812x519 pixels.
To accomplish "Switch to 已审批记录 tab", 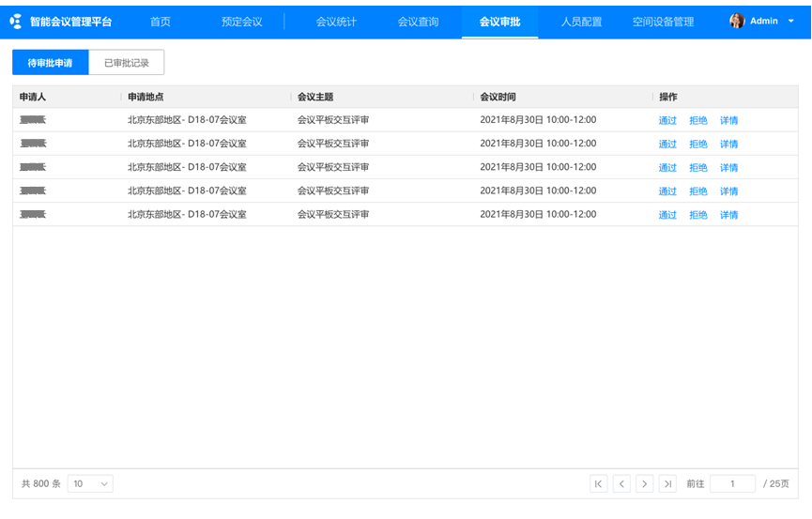I will pyautogui.click(x=127, y=63).
